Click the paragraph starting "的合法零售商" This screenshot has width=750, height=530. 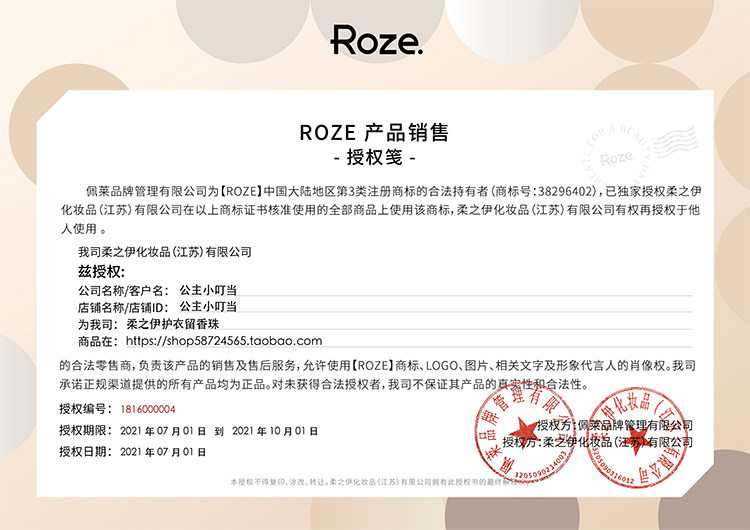[x=377, y=375]
